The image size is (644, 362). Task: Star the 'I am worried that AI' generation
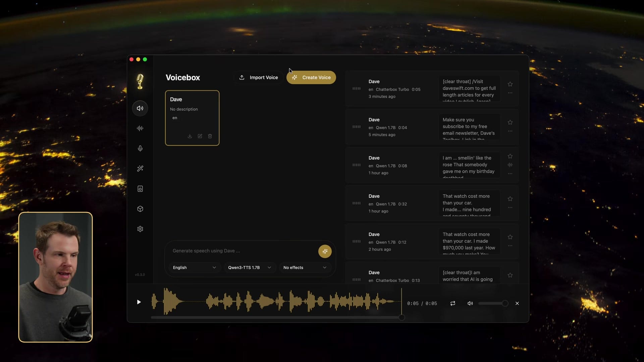click(510, 275)
